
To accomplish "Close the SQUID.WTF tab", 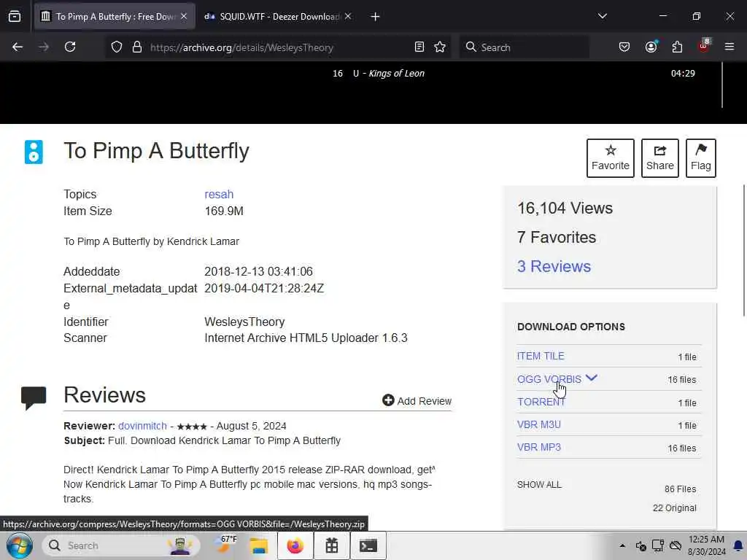I will (348, 16).
